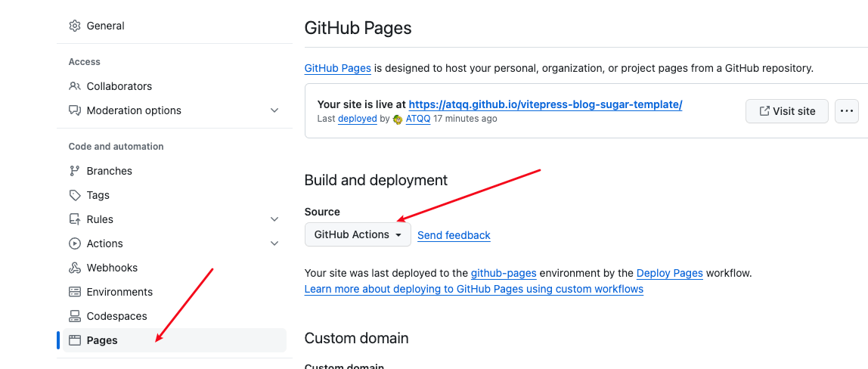Select Pages in the settings sidebar
Screen dimensions: 868x369
[102, 340]
